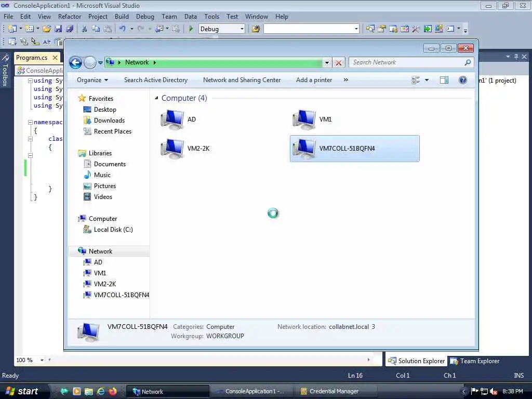Image resolution: width=532 pixels, height=399 pixels.
Task: Open the change view options arrow
Action: pos(427,80)
